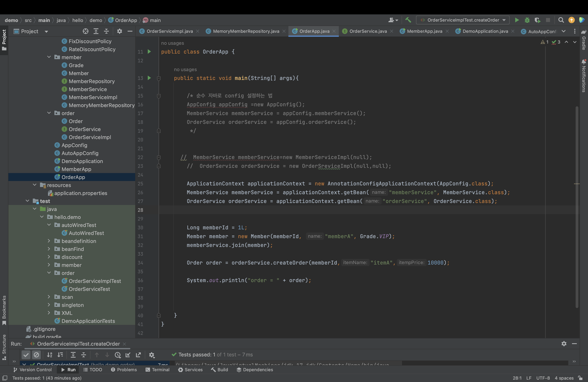Run with coverage shield icon
The width and height of the screenshot is (588, 382).
tap(537, 20)
